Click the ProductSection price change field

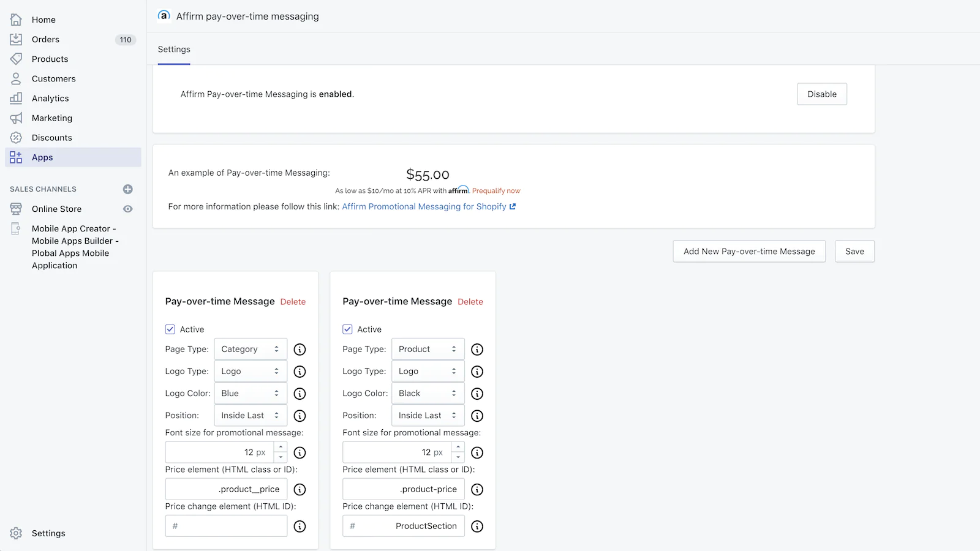pos(404,526)
